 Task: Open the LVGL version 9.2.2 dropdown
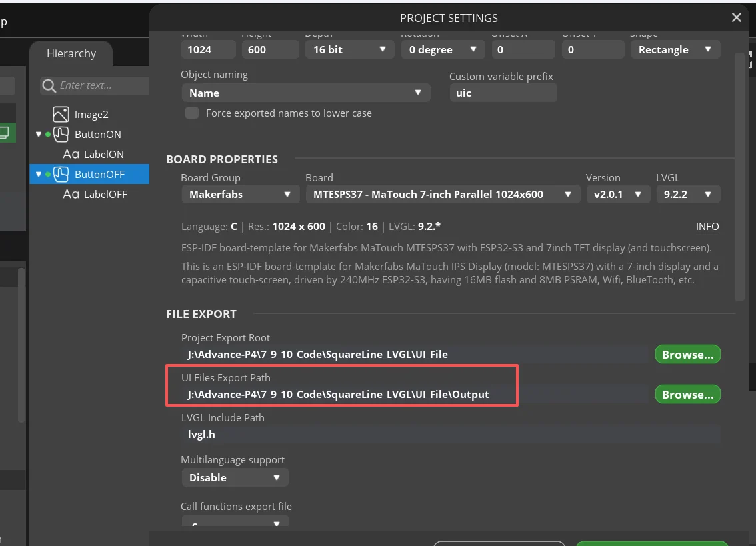point(687,195)
